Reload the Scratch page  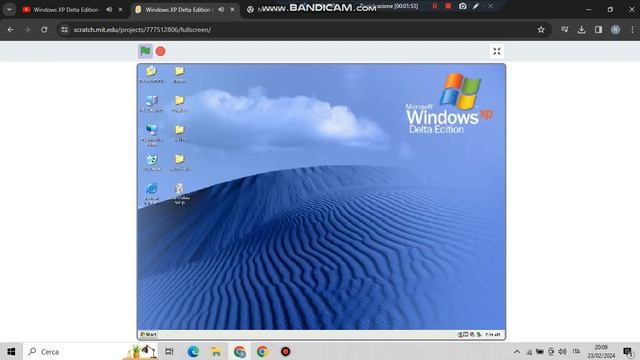point(44,29)
